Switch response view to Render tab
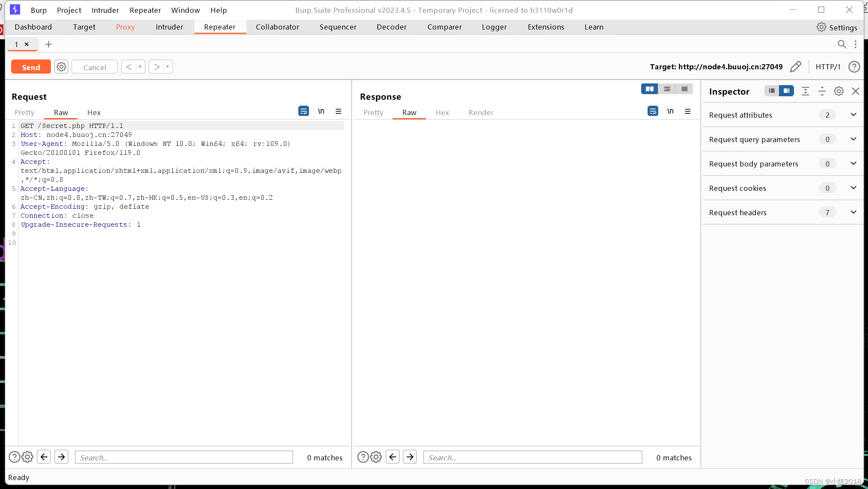This screenshot has height=489, width=868. pos(481,113)
